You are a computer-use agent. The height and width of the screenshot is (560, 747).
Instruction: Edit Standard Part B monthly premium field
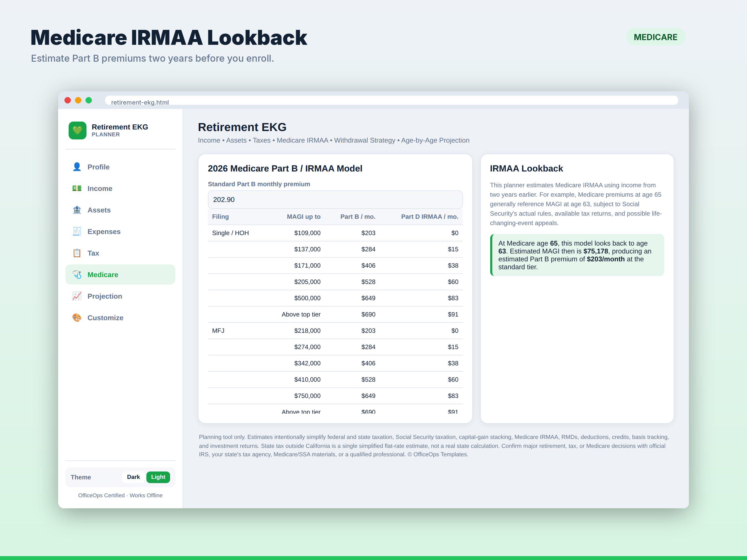tap(335, 199)
